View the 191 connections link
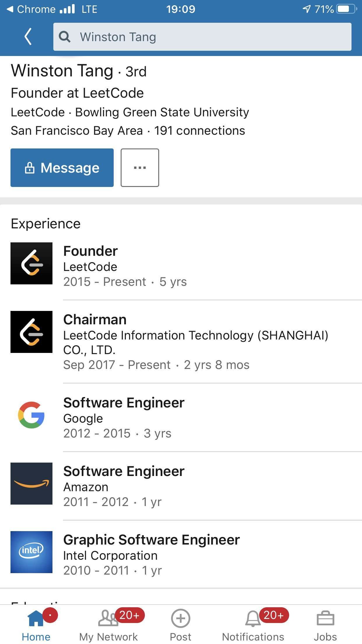Screen dimensions: 362x644 tap(200, 131)
